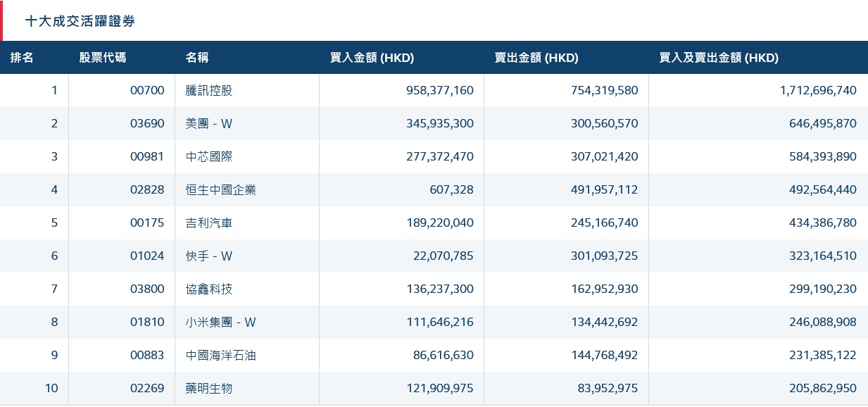
Task: Click rank number 5 in 吉利汽車 row
Action: pos(55,223)
